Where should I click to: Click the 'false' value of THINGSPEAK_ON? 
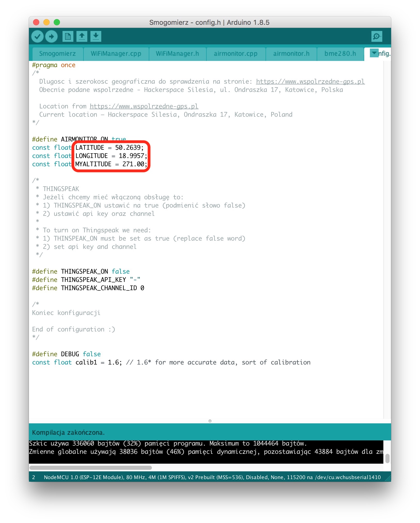pos(121,272)
